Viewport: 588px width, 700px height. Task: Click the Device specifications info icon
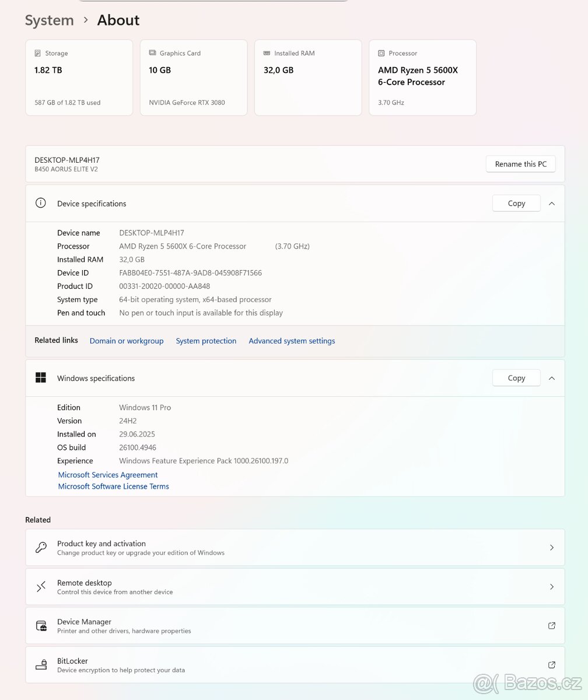[x=41, y=203]
